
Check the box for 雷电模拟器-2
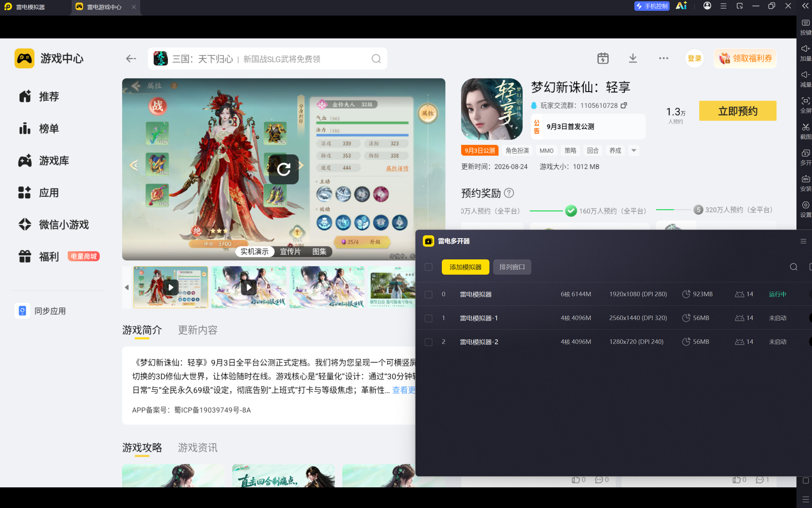[429, 342]
